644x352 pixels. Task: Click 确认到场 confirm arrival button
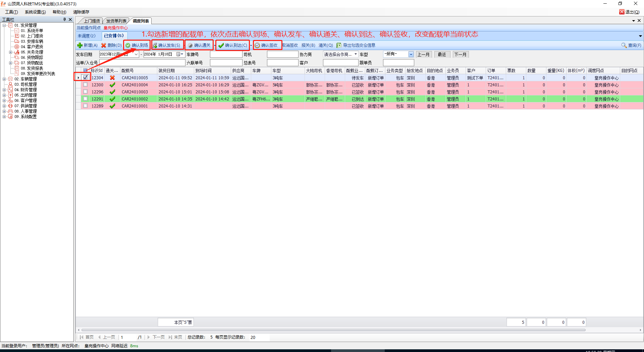tap(137, 45)
